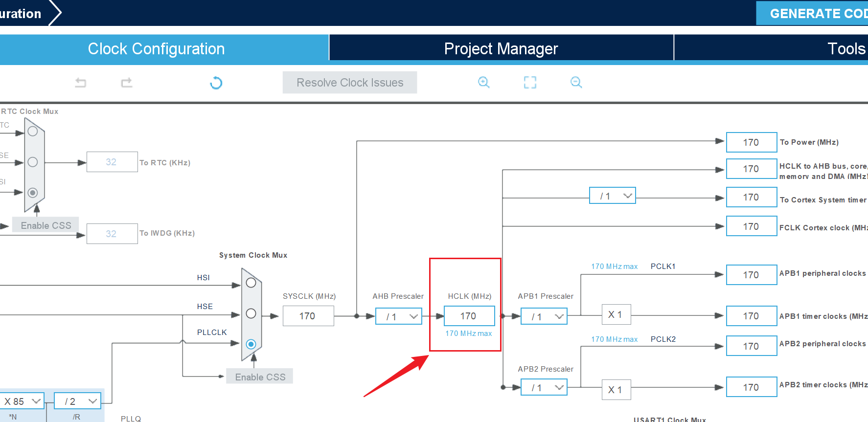Click the FCLK Cortex clock value box
This screenshot has height=422, width=868.
[752, 226]
